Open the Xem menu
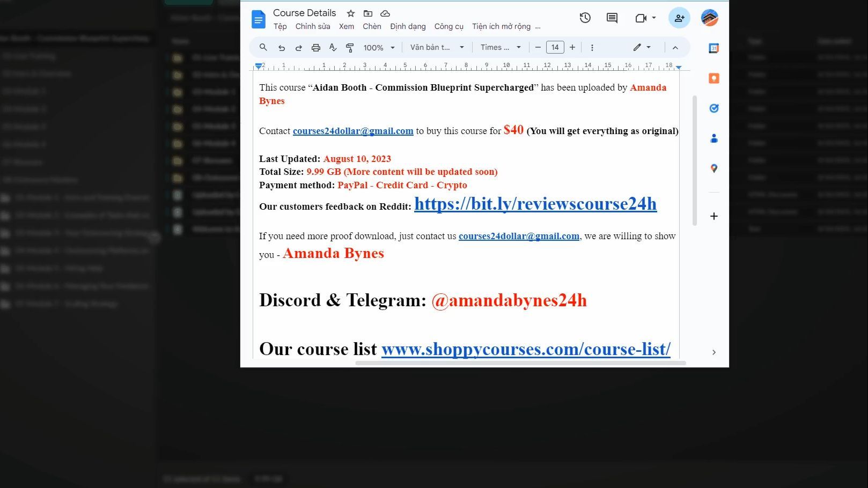This screenshot has width=868, height=488. click(x=347, y=26)
